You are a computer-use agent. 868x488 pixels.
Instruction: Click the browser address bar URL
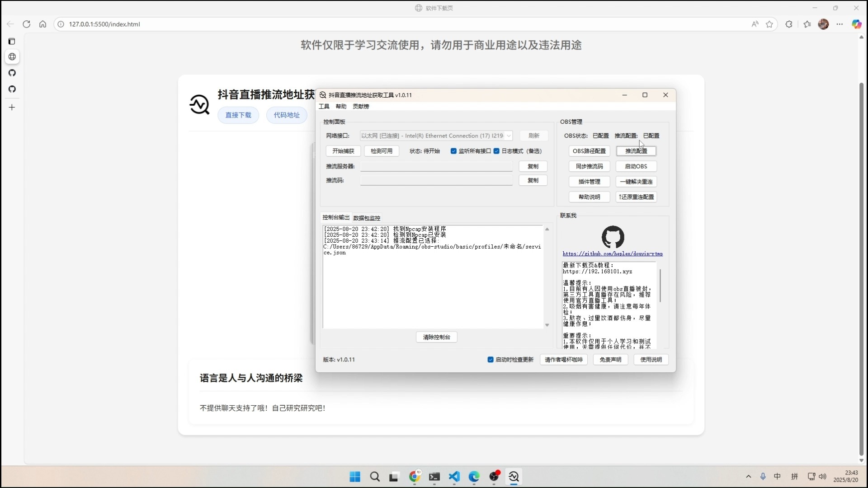tap(104, 24)
